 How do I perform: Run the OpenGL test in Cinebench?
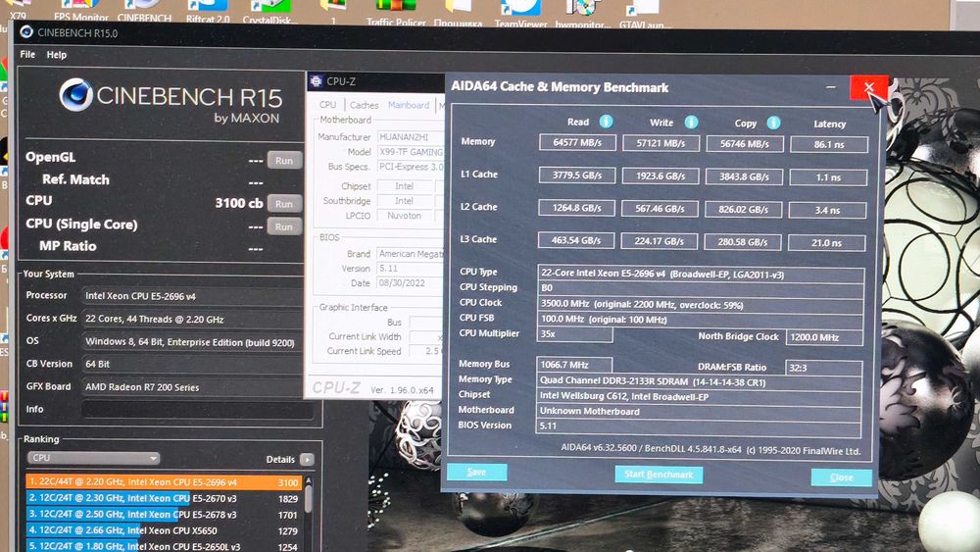click(284, 161)
